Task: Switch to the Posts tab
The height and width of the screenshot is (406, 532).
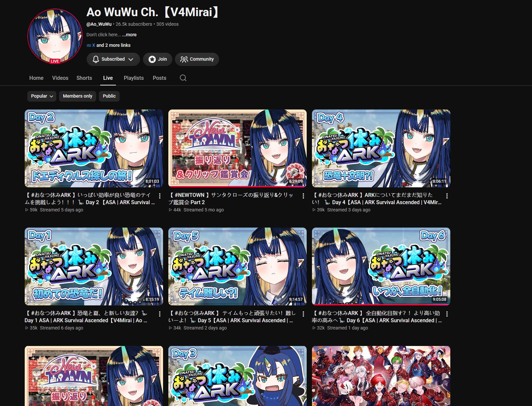Action: coord(159,78)
